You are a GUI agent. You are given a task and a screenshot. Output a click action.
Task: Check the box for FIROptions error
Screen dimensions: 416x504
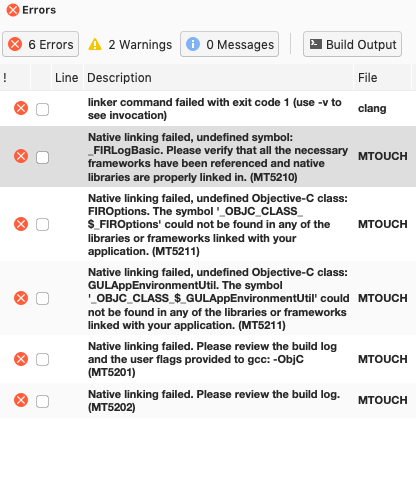(42, 225)
